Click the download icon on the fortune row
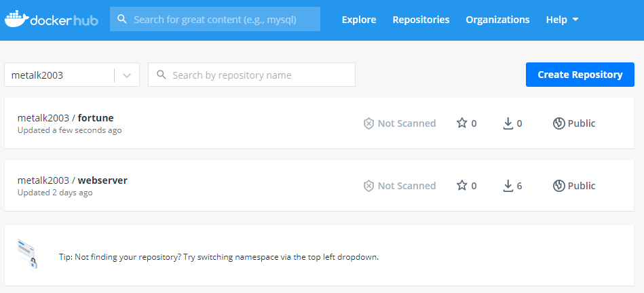This screenshot has height=293, width=644. click(508, 123)
